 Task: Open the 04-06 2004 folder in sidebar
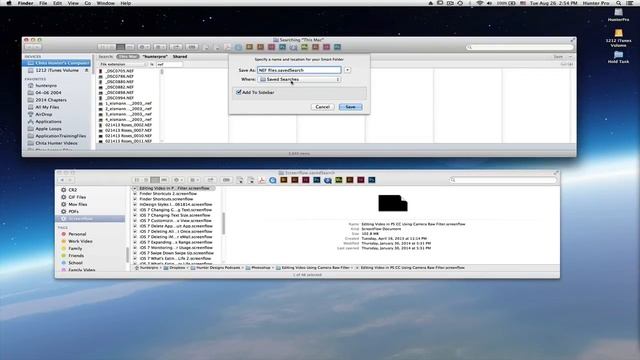click(x=48, y=93)
